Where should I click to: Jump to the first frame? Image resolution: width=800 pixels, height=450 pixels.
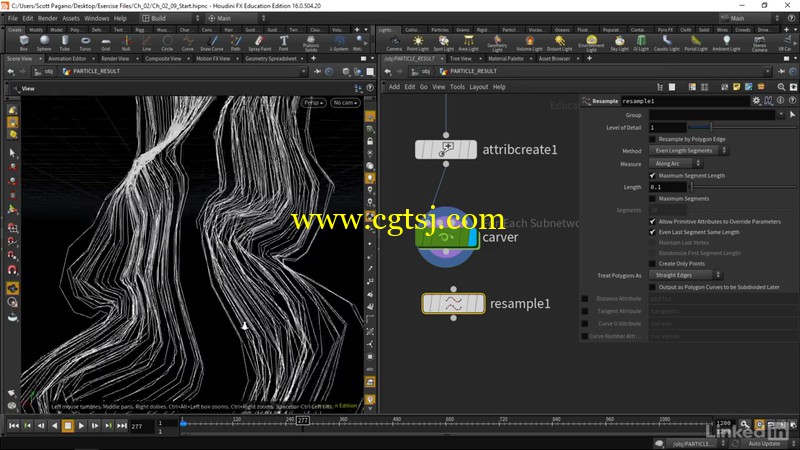pyautogui.click(x=14, y=426)
